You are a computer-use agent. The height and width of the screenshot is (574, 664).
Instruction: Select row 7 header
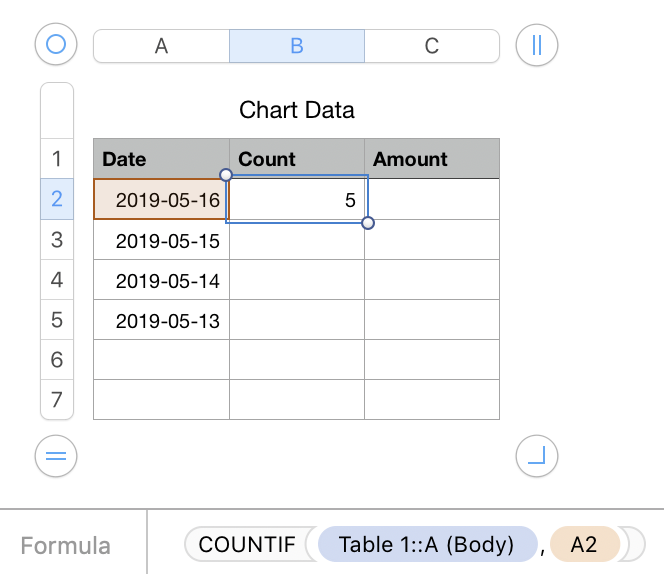(x=57, y=400)
